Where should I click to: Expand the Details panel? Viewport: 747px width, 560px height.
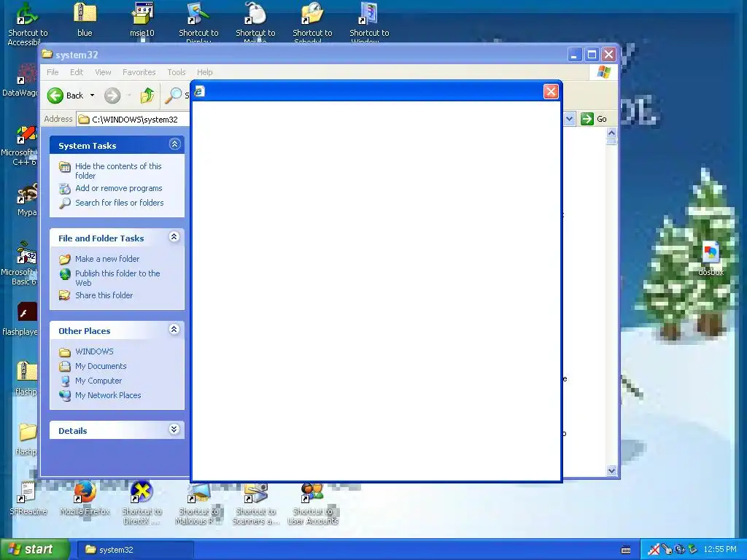tap(174, 429)
